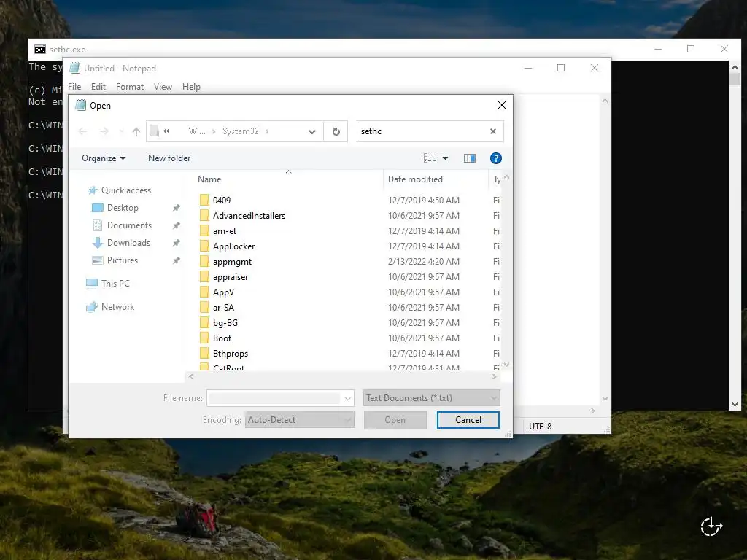Viewport: 747px width, 560px height.
Task: Open Notepad Help menu
Action: point(191,87)
